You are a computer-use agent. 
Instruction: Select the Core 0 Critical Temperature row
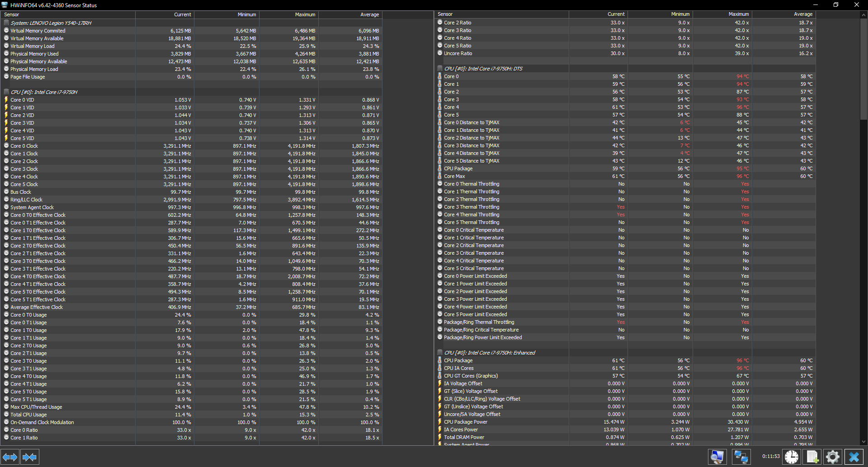click(625, 230)
